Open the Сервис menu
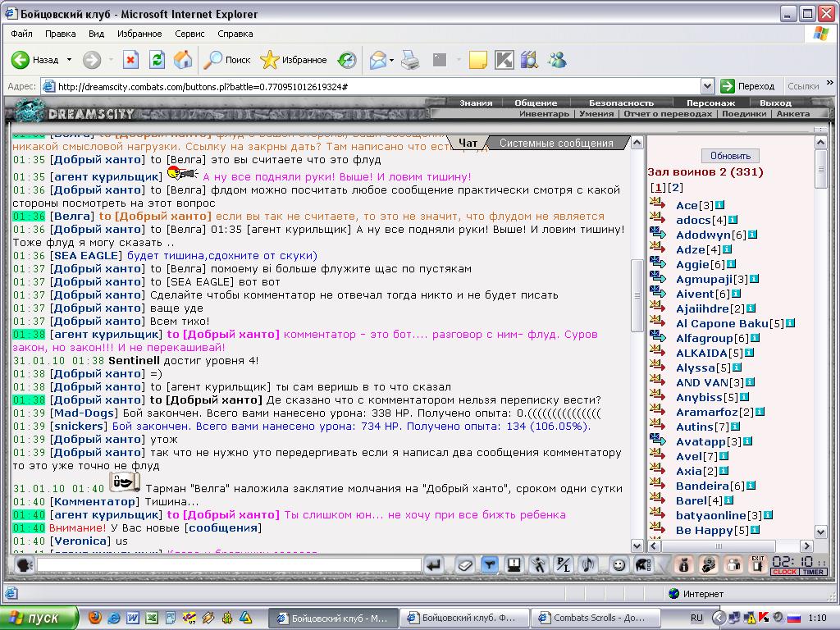 (189, 34)
